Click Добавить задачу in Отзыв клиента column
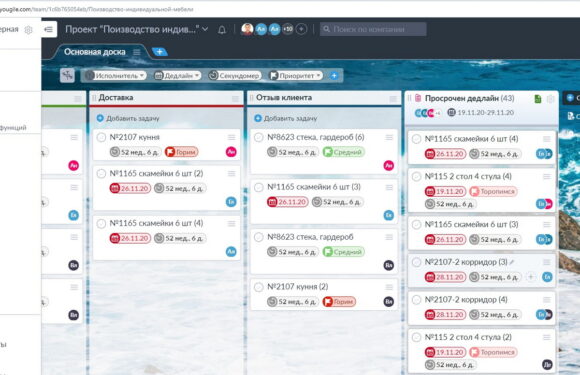Viewport: 580px width, 375px height. tap(286, 118)
